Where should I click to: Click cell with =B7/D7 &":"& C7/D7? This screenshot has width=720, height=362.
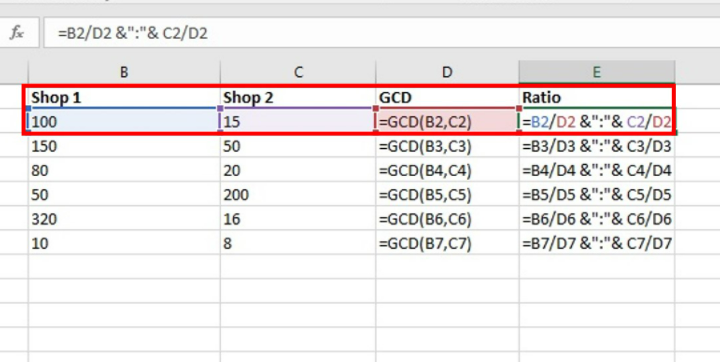tap(597, 243)
